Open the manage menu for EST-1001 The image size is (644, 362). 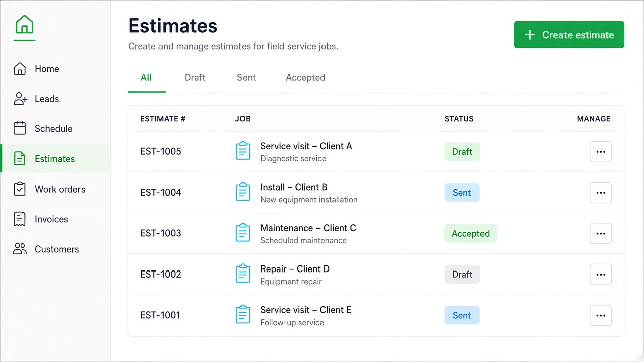point(601,316)
